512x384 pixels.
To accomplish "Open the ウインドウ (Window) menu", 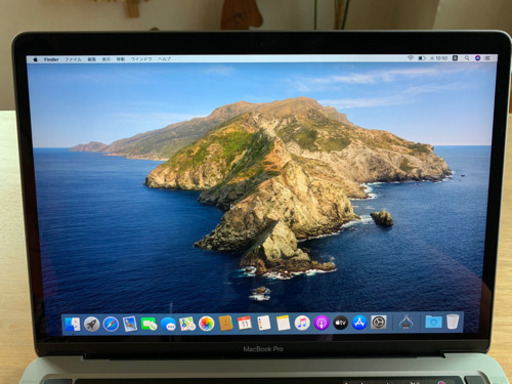I will (141, 59).
